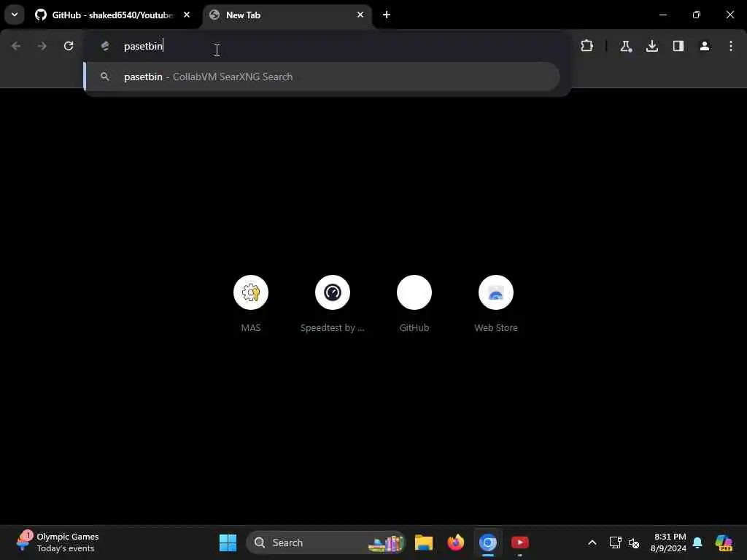Go forward with the forward arrow
This screenshot has width=747, height=560.
(x=42, y=46)
